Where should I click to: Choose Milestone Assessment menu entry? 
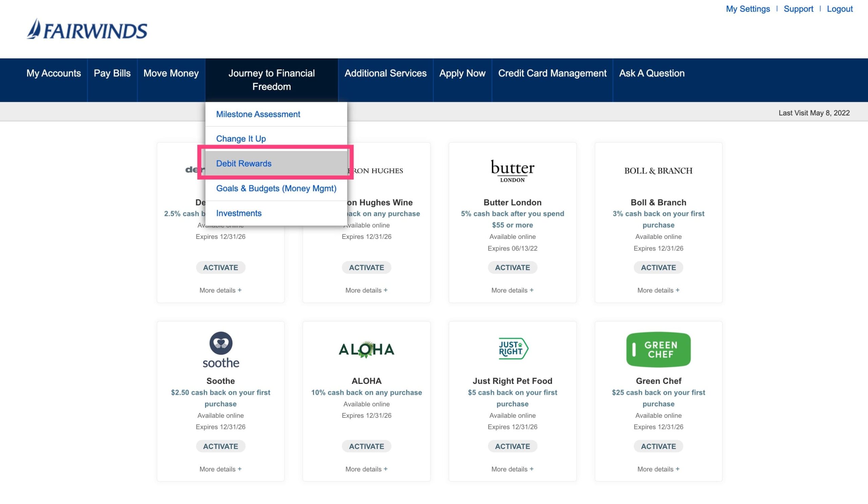[x=258, y=114]
